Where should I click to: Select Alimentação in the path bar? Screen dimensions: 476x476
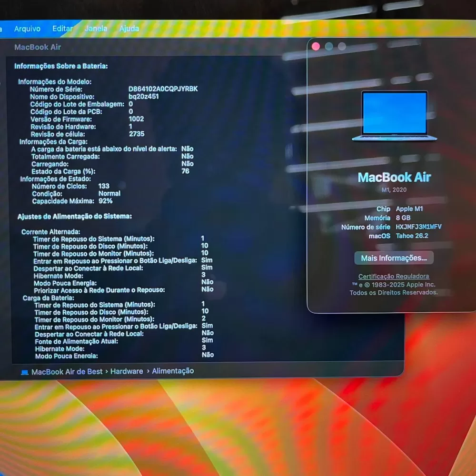coord(173,371)
